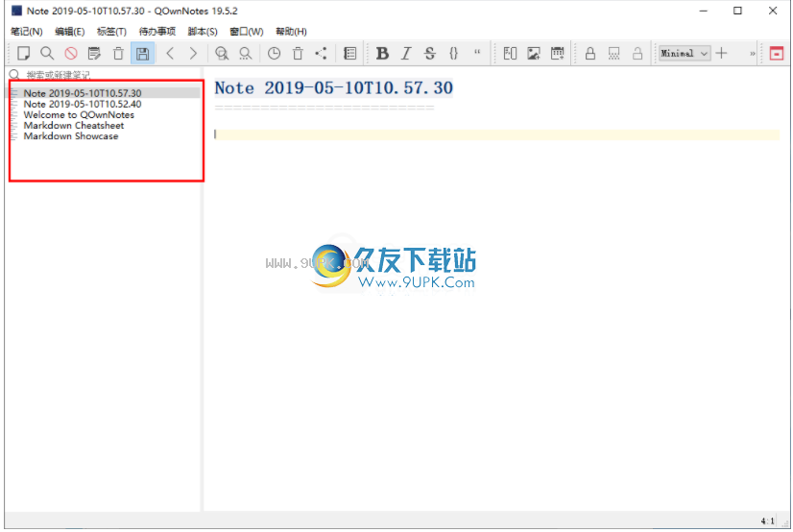Decrypt the note using open lock icon
This screenshot has width=793, height=532.
637,53
